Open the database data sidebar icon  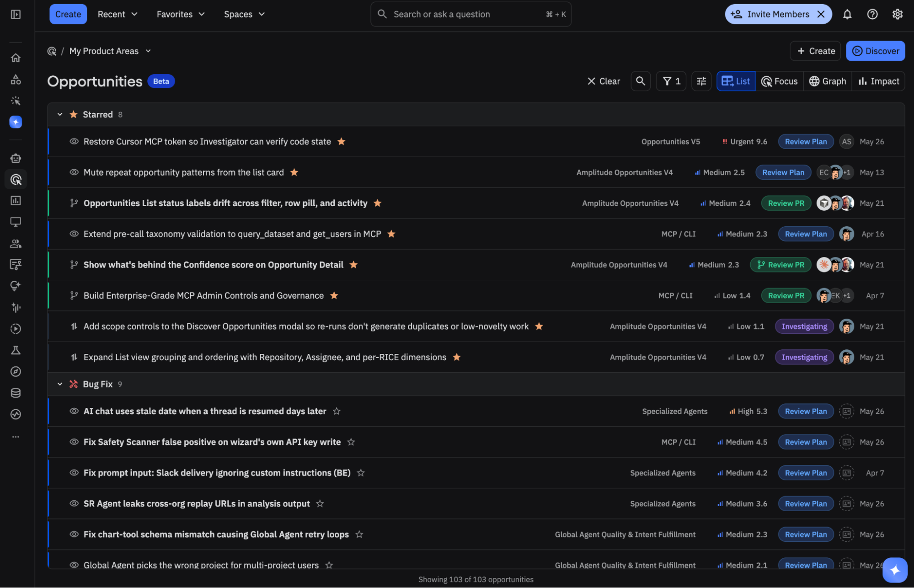pos(16,393)
